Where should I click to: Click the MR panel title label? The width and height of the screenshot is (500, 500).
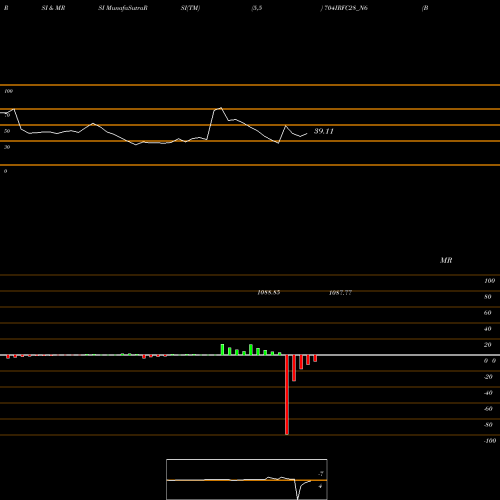[x=446, y=260]
